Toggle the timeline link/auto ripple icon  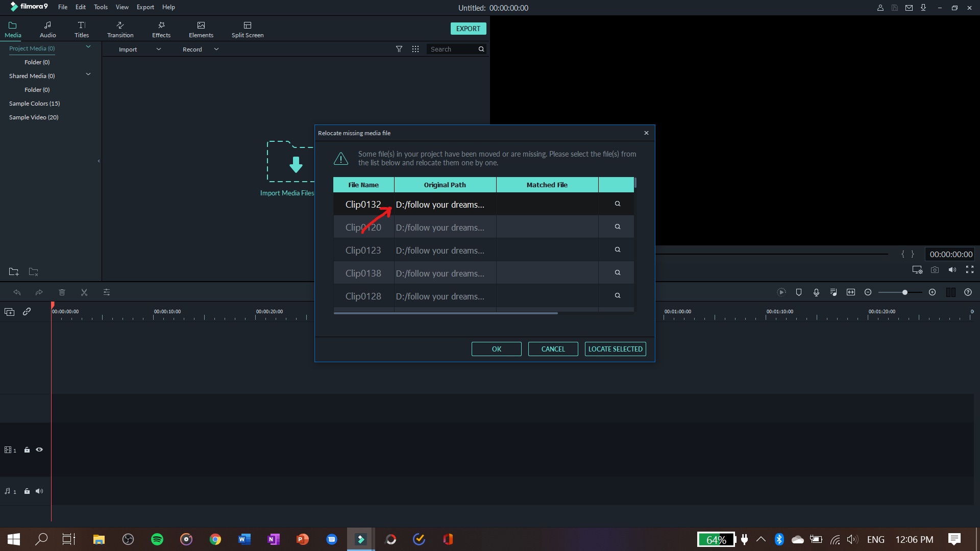27,311
